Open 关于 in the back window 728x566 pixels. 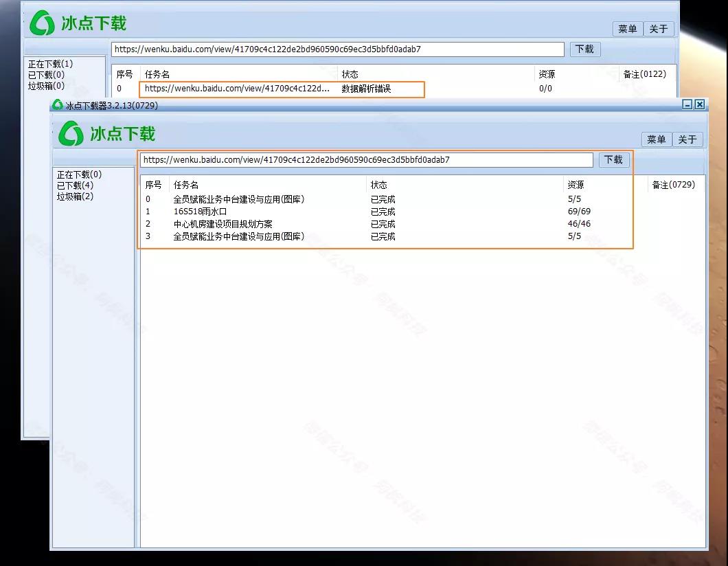pos(659,29)
